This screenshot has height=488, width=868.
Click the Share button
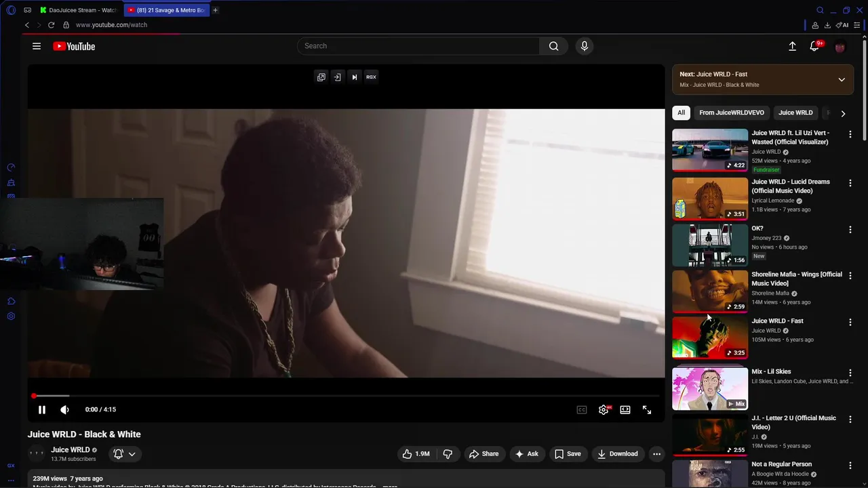484,454
